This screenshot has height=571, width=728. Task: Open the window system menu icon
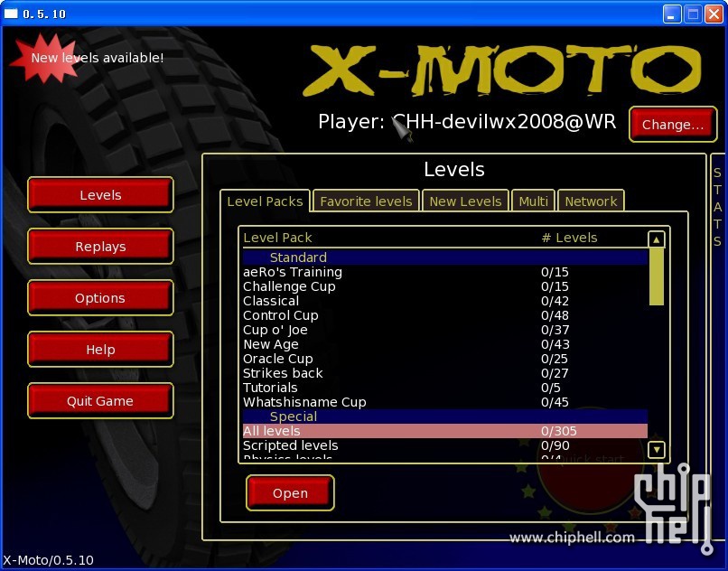click(x=11, y=14)
